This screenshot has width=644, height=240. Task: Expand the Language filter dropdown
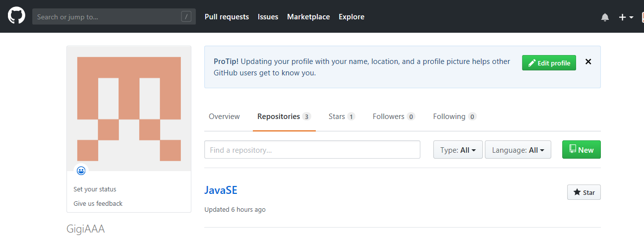[518, 150]
